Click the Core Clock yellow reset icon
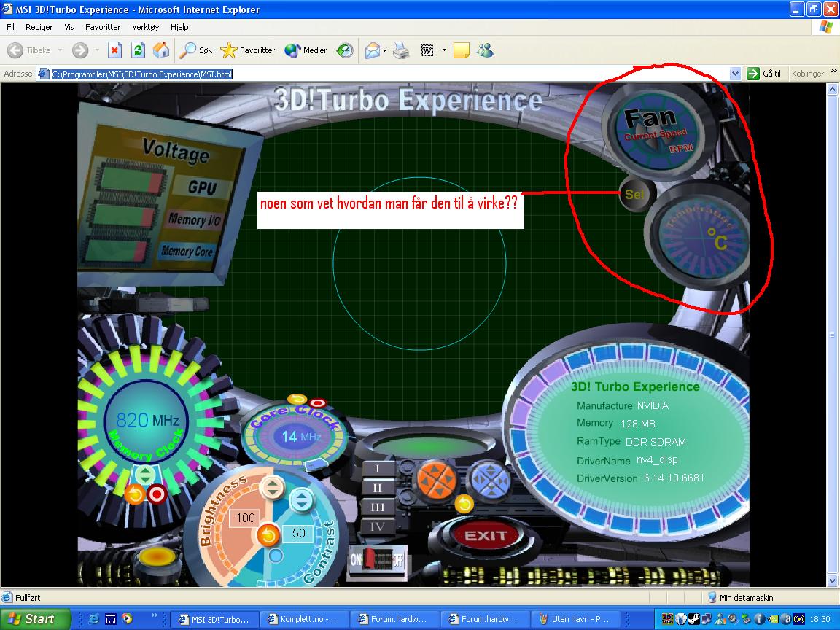This screenshot has width=840, height=630. (x=297, y=399)
